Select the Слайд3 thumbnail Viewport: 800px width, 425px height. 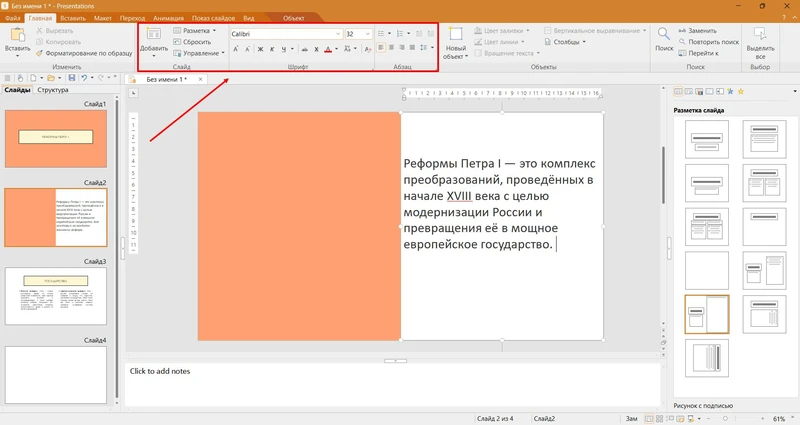56,296
